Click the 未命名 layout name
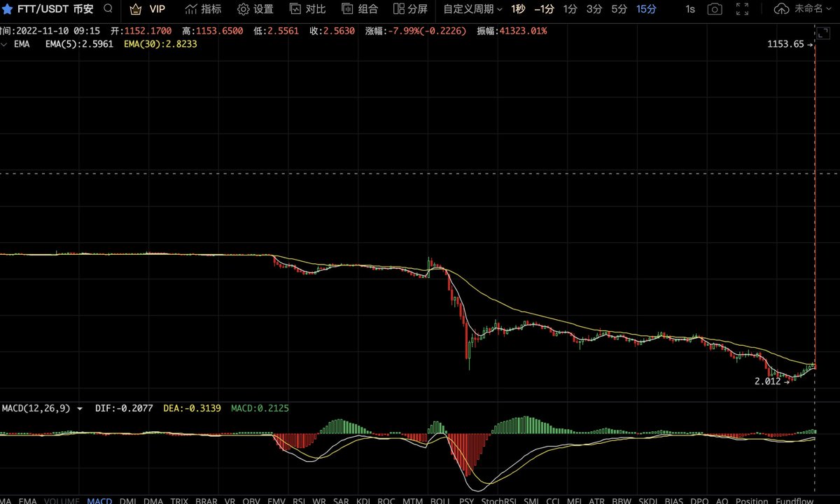 coord(808,9)
